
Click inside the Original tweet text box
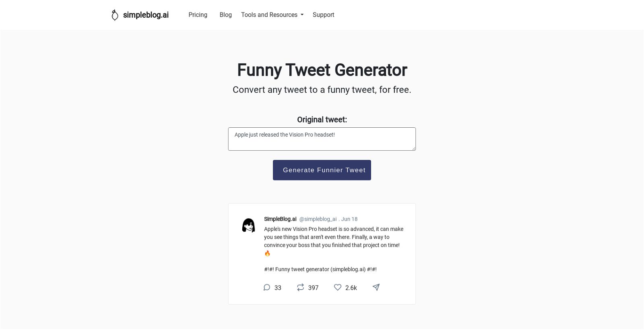click(x=322, y=139)
